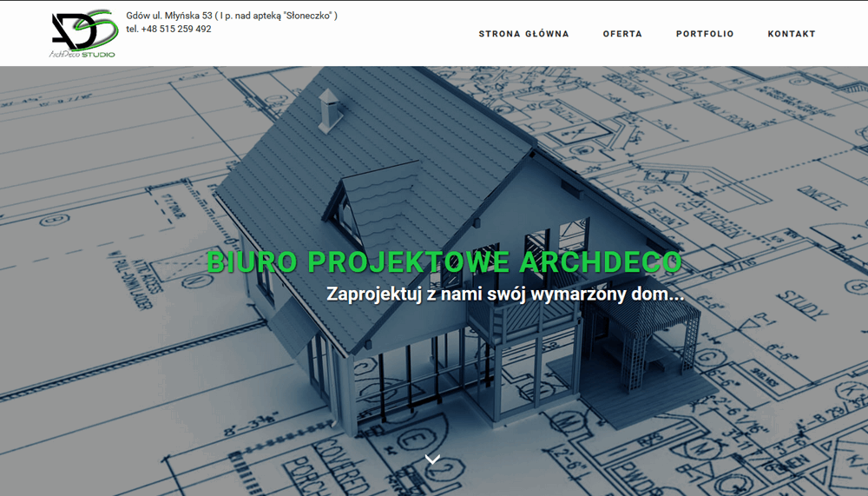
Task: Go to the OFERTA page
Action: coord(622,34)
